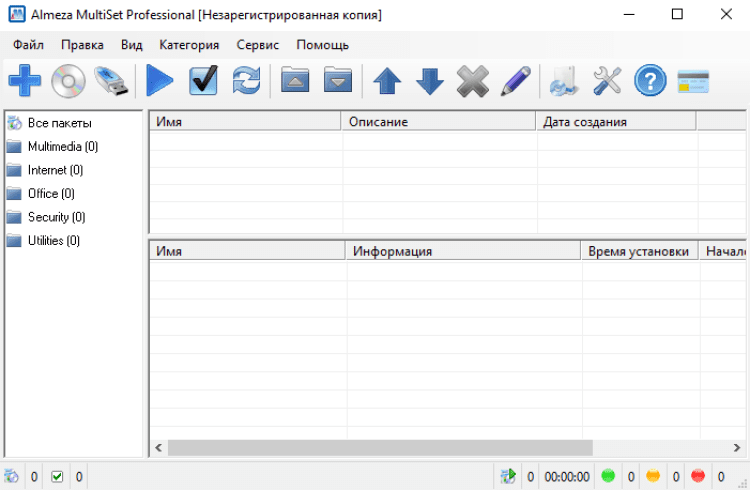This screenshot has width=750, height=490.
Task: Sort by Имя column in bottom list
Action: [x=247, y=251]
